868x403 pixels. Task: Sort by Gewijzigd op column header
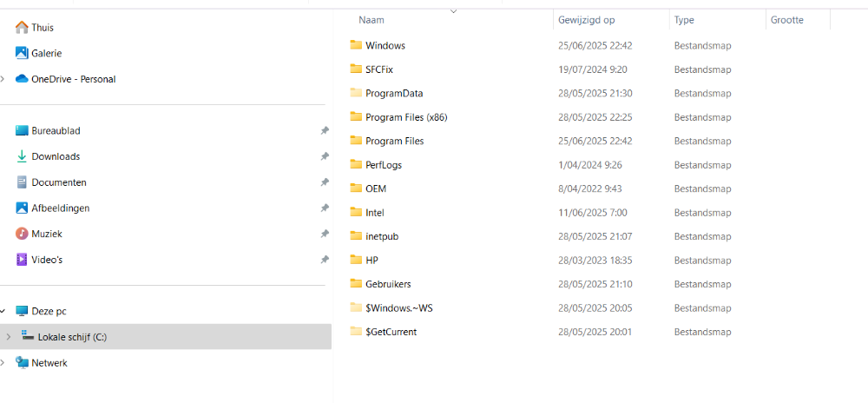[587, 20]
